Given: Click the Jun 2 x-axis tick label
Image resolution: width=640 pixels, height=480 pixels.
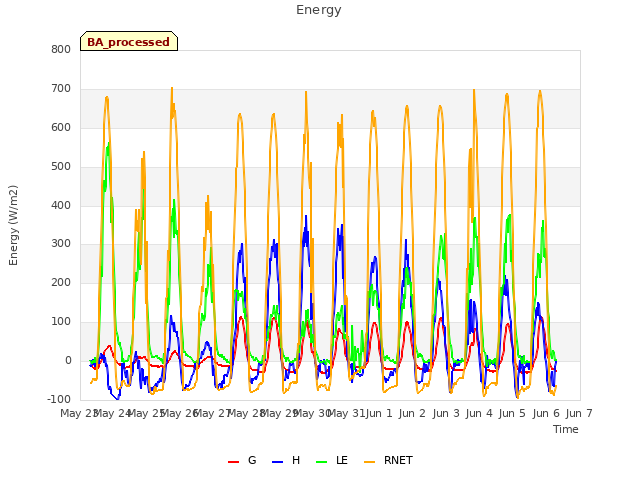Looking at the screenshot, I should click(412, 413).
